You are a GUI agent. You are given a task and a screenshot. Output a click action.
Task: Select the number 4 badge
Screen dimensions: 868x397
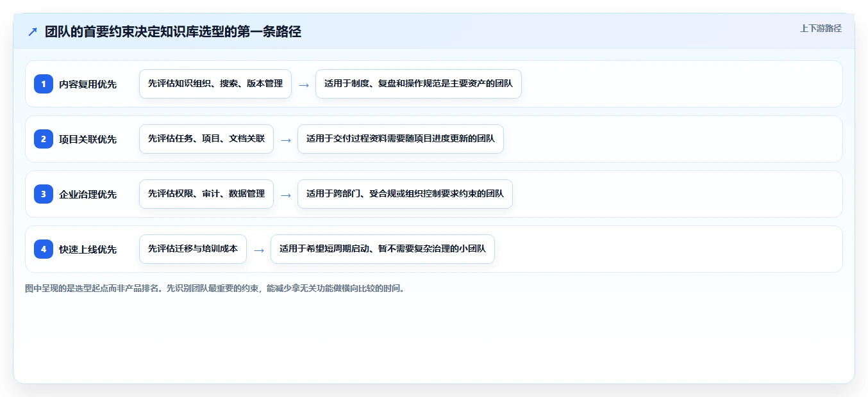point(44,249)
